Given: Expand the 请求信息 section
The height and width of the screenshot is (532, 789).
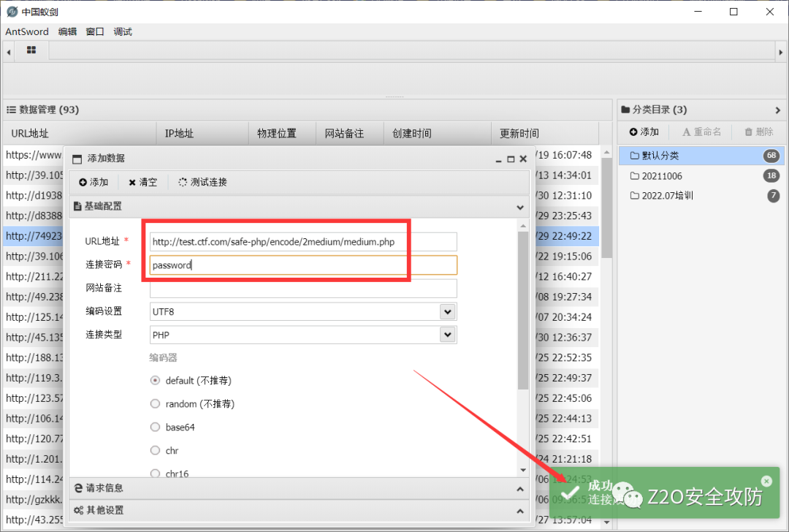Looking at the screenshot, I should click(x=520, y=489).
